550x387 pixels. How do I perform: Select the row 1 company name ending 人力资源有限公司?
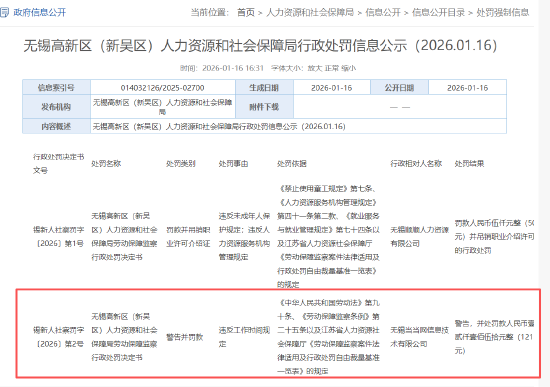(x=420, y=236)
